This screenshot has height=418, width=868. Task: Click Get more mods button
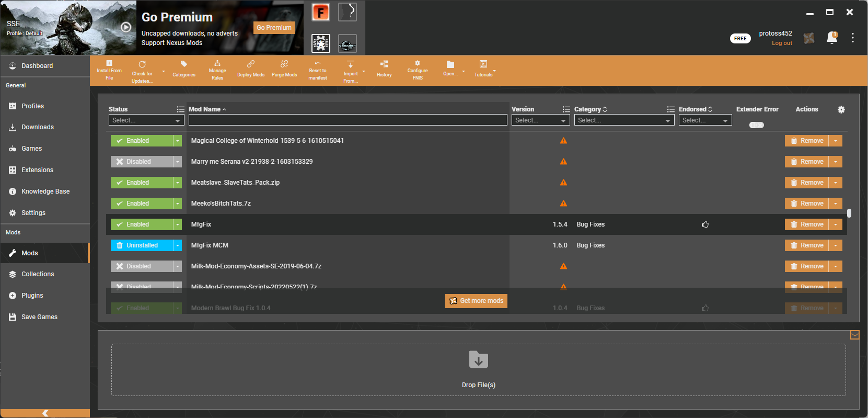[x=476, y=301]
